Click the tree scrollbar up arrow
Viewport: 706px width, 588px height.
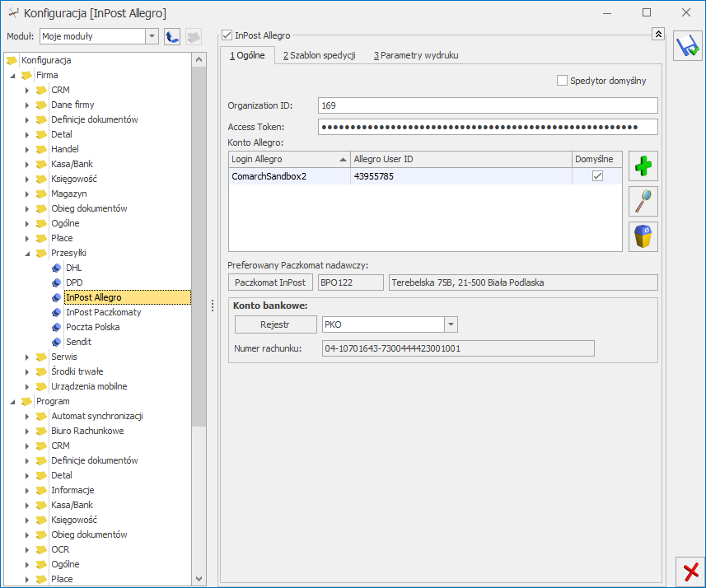click(199, 59)
